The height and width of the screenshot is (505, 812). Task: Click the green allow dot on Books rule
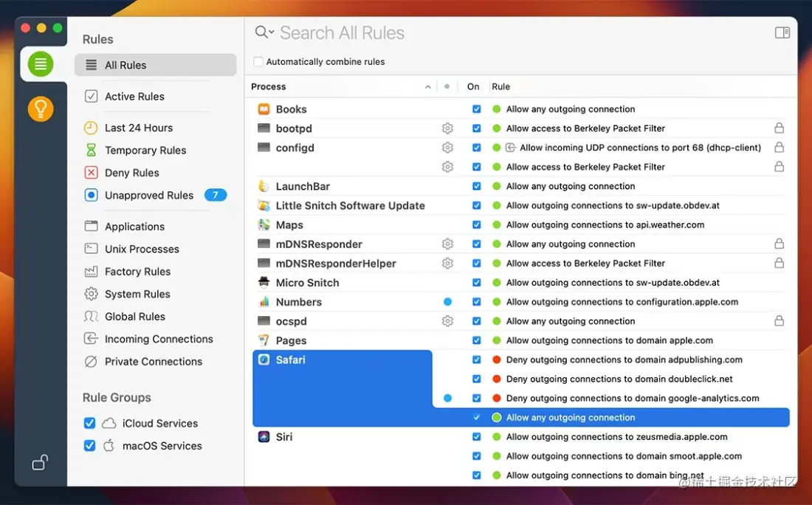496,109
